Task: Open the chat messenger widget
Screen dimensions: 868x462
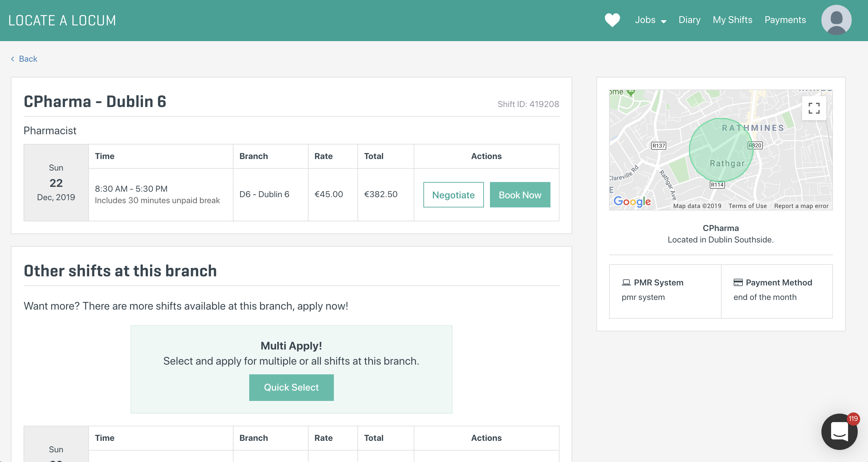Action: [839, 431]
